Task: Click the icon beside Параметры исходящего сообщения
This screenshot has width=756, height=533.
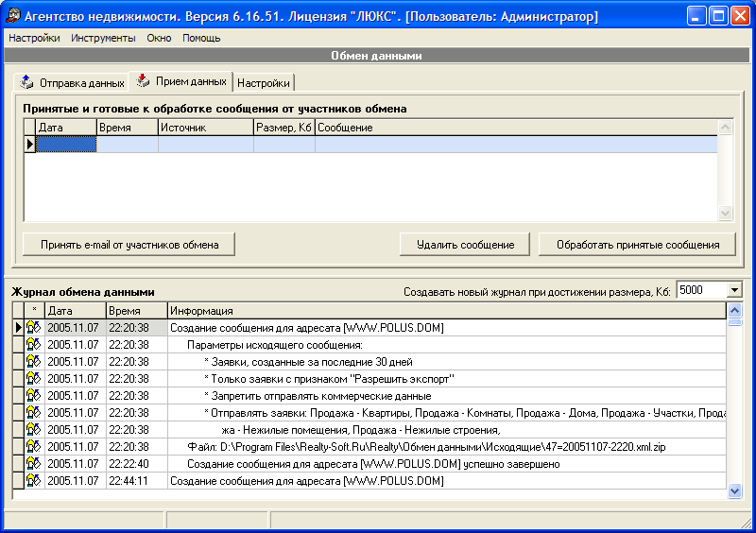Action: point(34,344)
